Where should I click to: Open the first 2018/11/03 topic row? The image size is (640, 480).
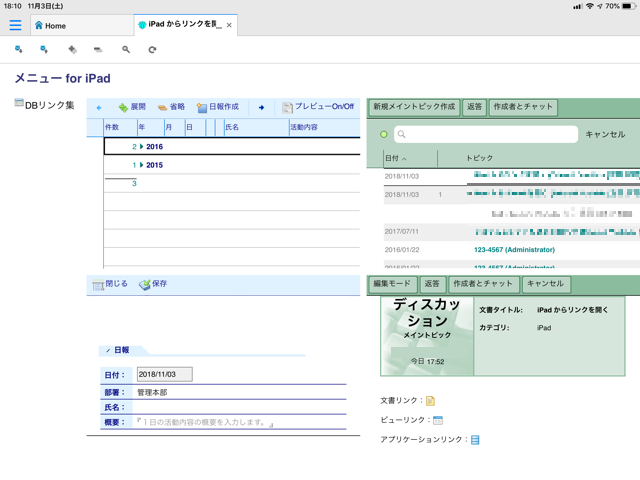point(512,176)
